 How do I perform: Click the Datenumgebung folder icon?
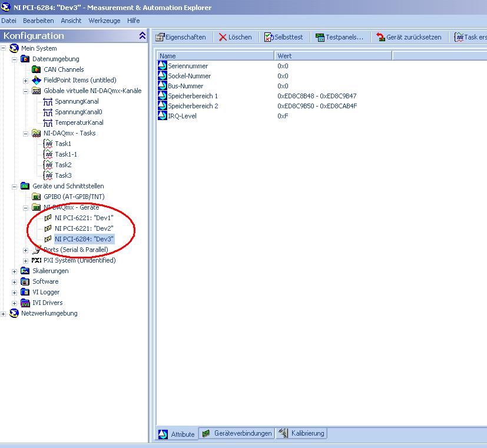coord(25,59)
